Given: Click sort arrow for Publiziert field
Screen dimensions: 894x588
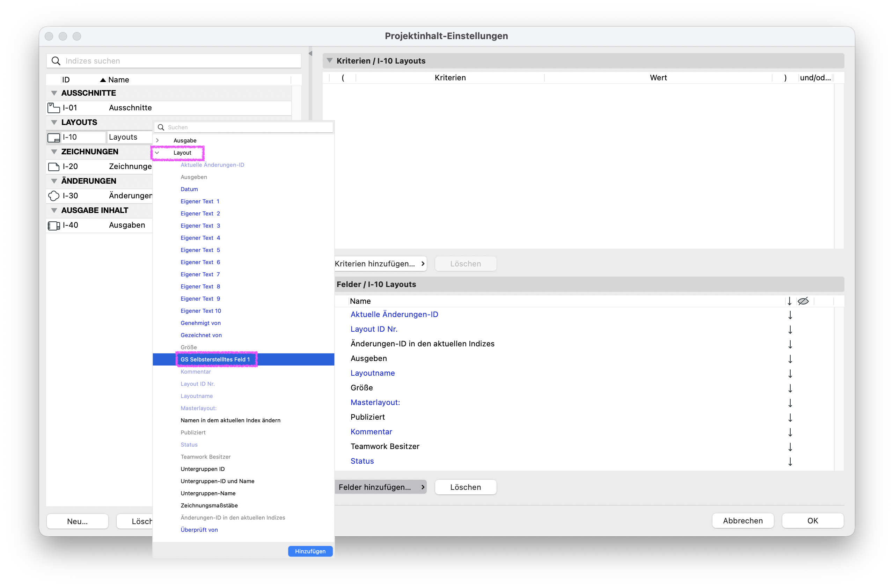Looking at the screenshot, I should click(x=790, y=417).
